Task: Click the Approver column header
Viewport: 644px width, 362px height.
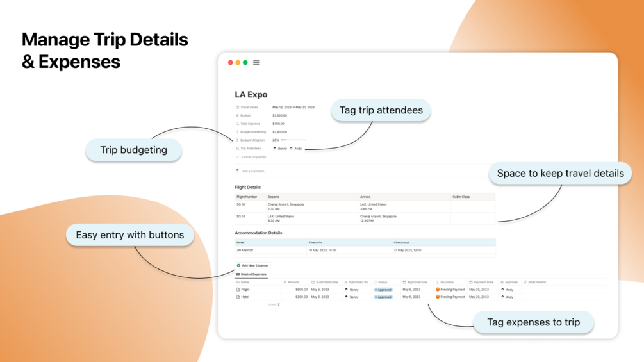Action: pos(509,282)
